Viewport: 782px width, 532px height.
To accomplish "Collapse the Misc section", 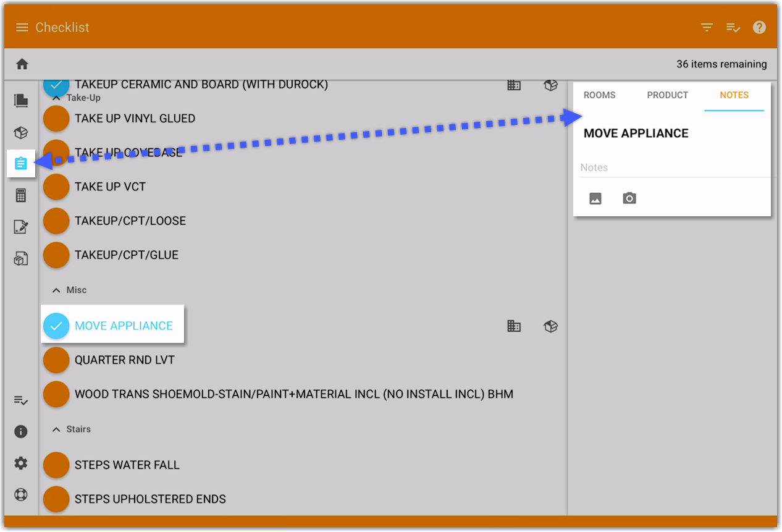I will [56, 290].
